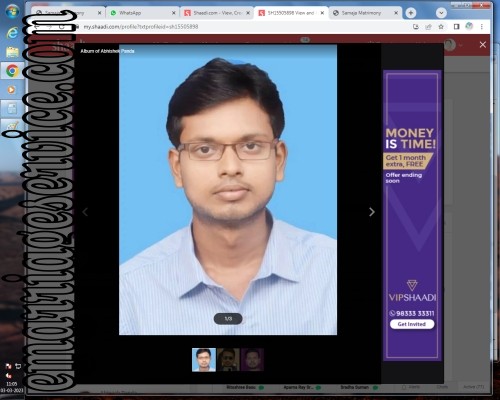Bookmark this page with the star icon

point(441,27)
